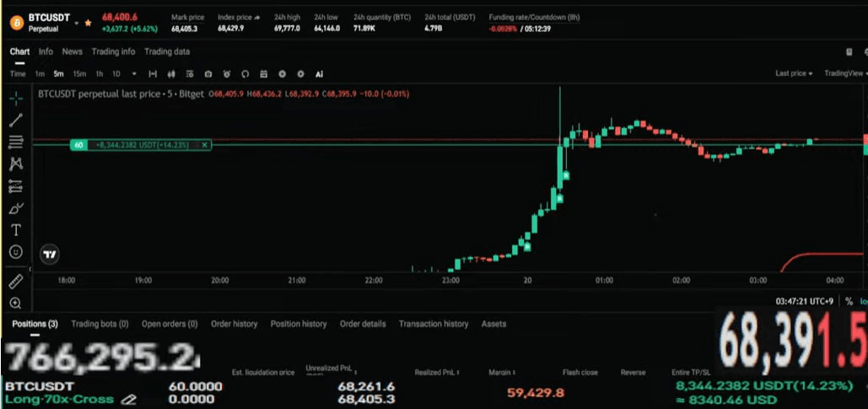Image resolution: width=868 pixels, height=409 pixels.
Task: Select the ruler measure tool
Action: pyautogui.click(x=16, y=283)
